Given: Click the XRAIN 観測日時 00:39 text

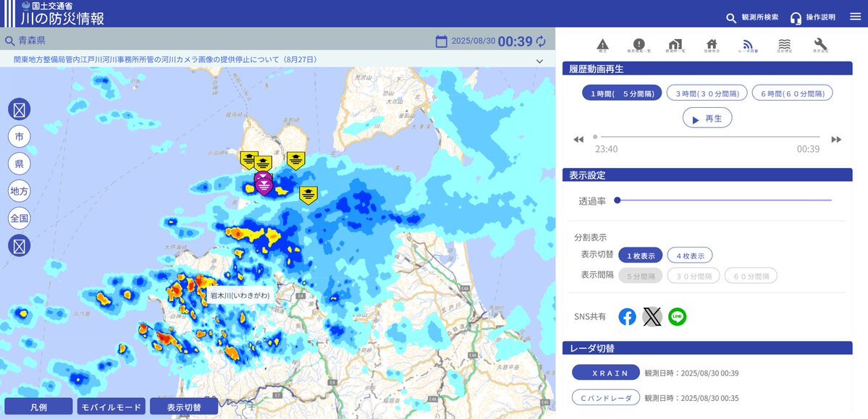Looking at the screenshot, I should [x=691, y=373].
